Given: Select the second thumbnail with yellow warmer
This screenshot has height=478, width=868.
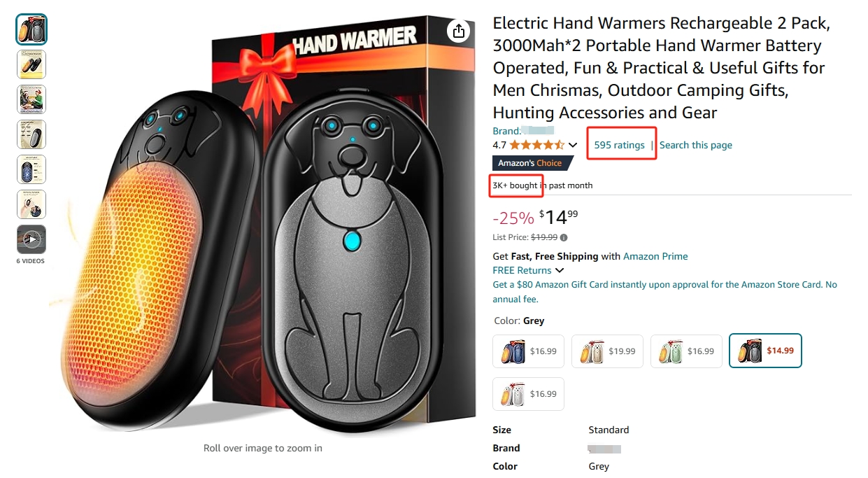Looking at the screenshot, I should click(x=31, y=64).
